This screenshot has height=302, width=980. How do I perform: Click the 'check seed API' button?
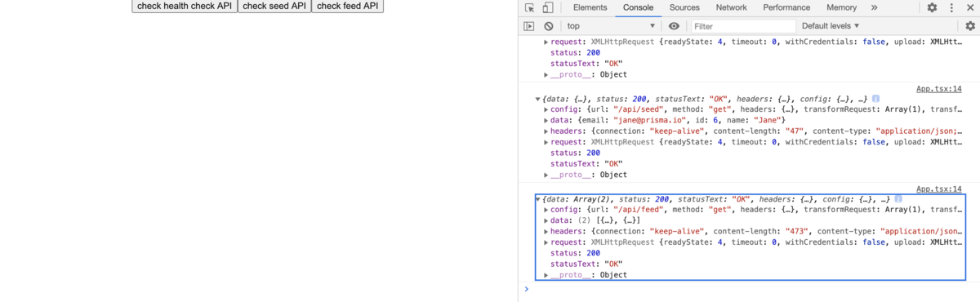(274, 6)
